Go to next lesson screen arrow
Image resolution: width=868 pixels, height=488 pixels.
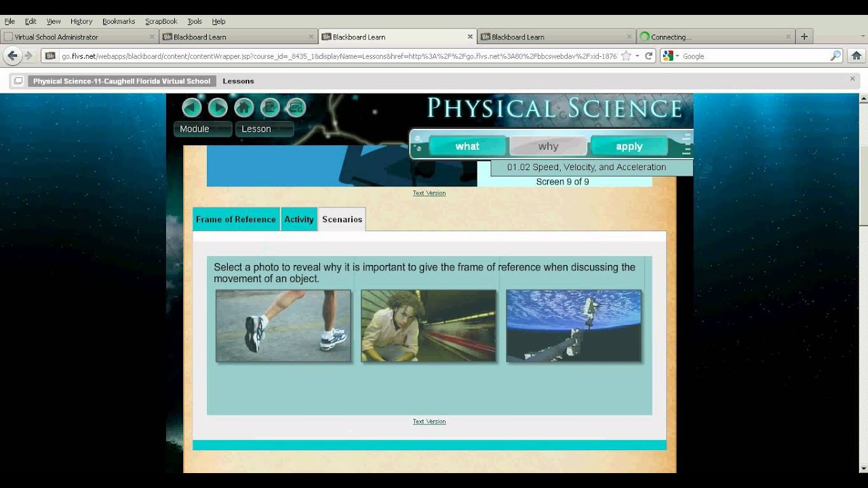pyautogui.click(x=218, y=108)
